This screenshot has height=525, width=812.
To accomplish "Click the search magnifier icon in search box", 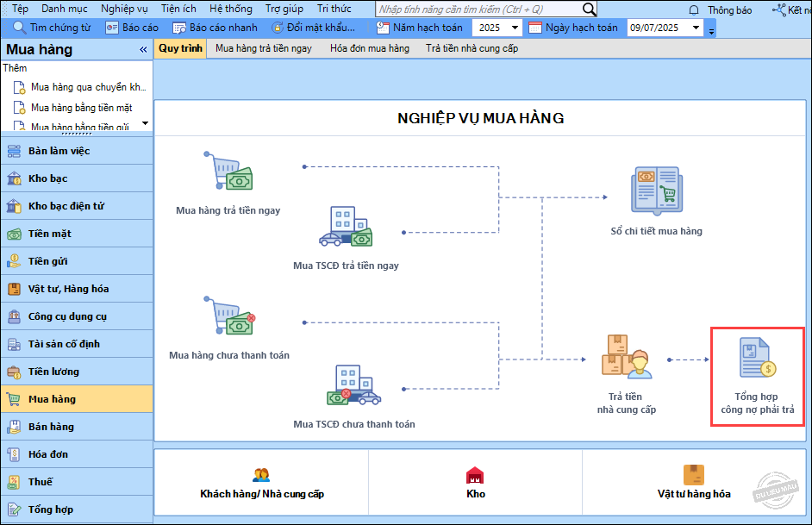I will point(589,9).
